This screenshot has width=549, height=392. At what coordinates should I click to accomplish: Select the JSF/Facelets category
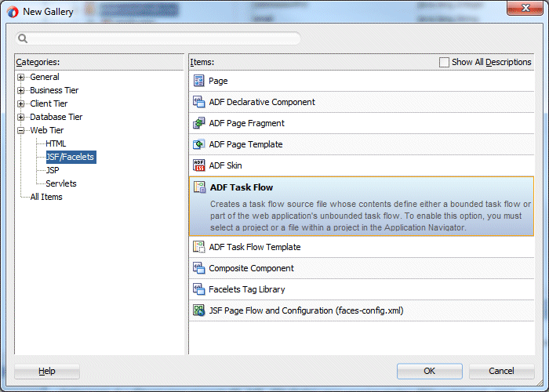tap(71, 157)
